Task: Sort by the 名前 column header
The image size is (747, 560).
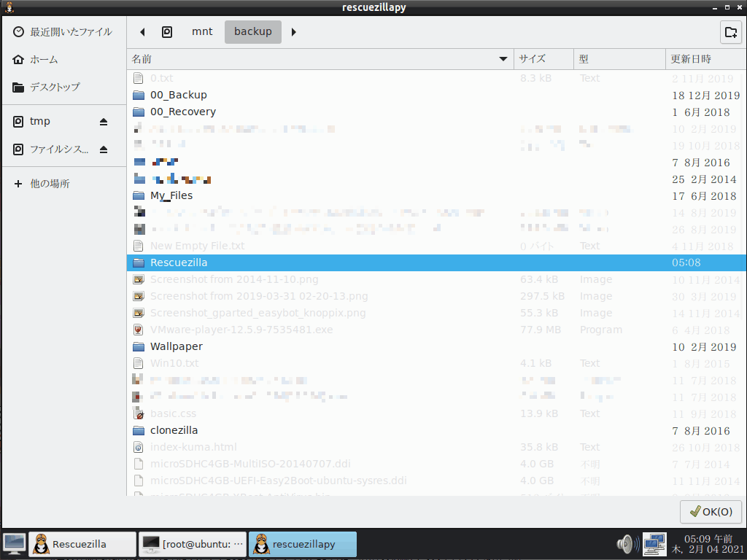Action: [320, 59]
